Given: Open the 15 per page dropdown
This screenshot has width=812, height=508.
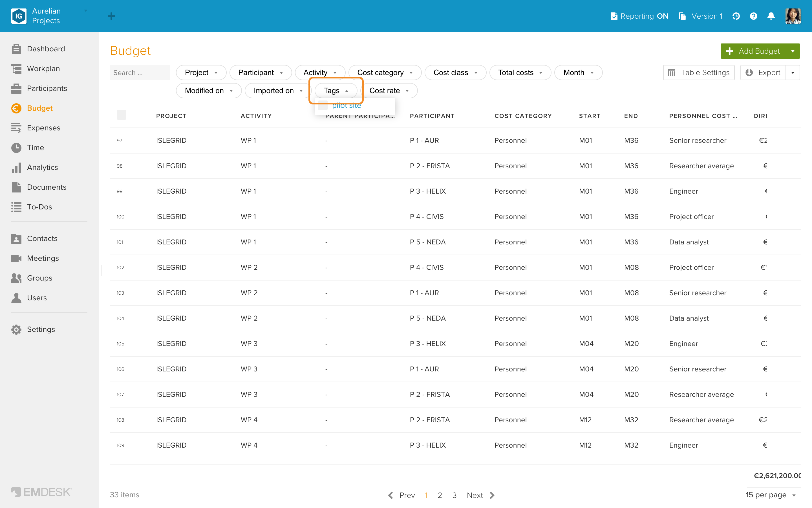Looking at the screenshot, I should pyautogui.click(x=771, y=495).
